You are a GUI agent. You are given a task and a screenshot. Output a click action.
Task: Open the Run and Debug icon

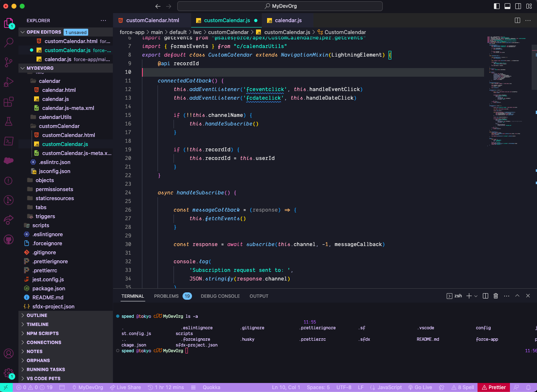click(x=9, y=82)
